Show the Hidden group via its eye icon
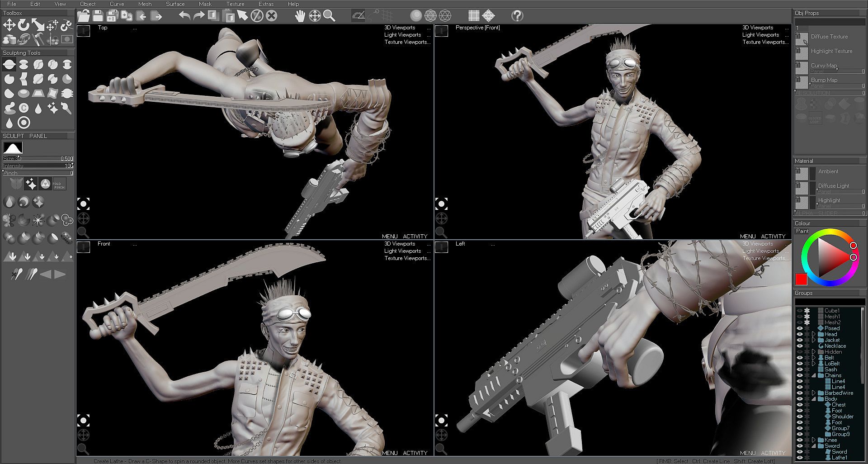Screen dimensions: 868x464 [x=799, y=352]
